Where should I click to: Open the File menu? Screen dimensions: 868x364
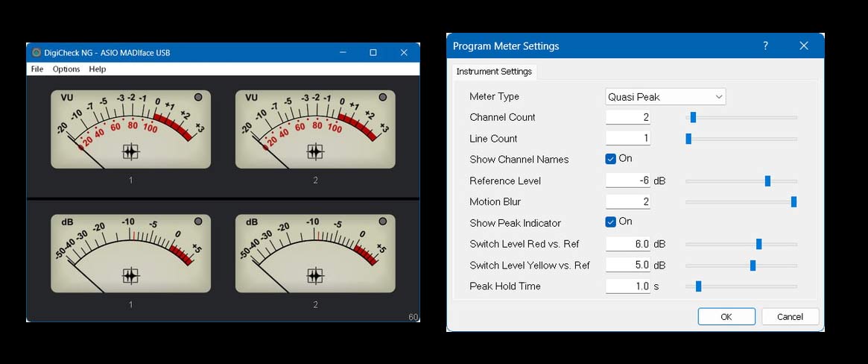tap(37, 69)
